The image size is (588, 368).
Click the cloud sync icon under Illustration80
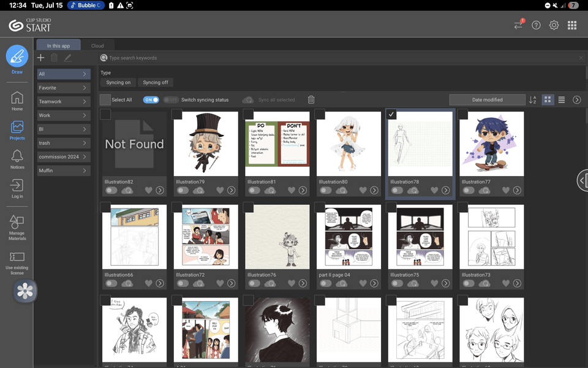tap(341, 190)
